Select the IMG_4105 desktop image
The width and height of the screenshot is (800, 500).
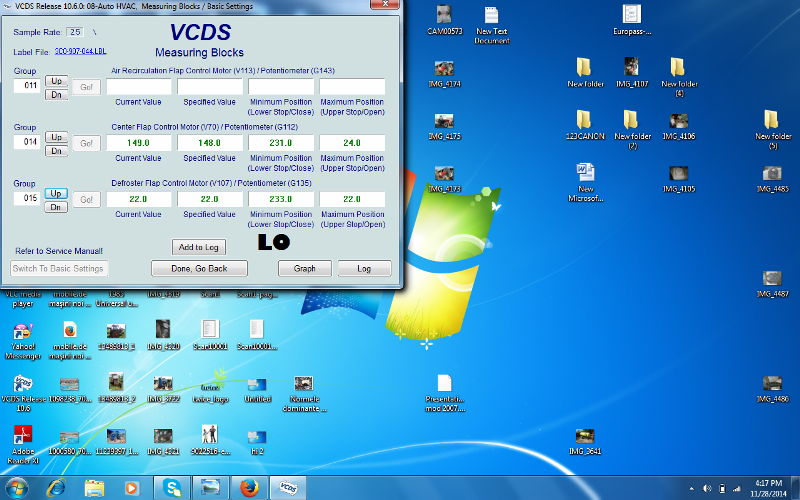tap(679, 179)
